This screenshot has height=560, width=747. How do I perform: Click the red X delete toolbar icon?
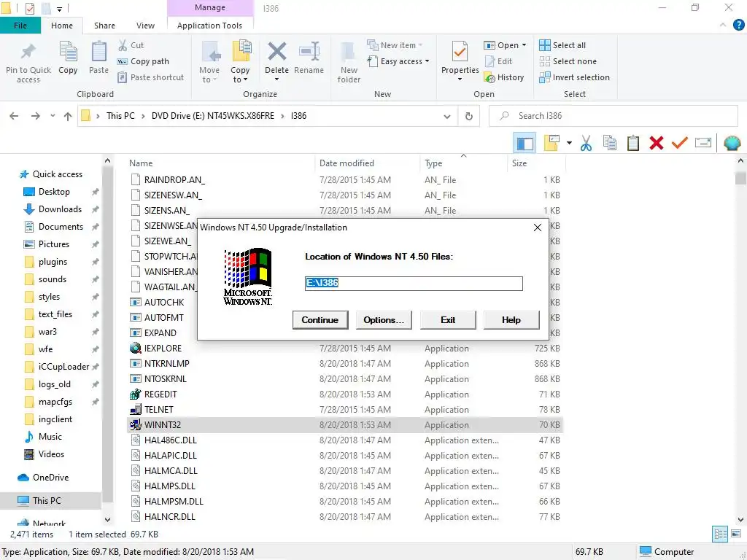[x=656, y=143]
